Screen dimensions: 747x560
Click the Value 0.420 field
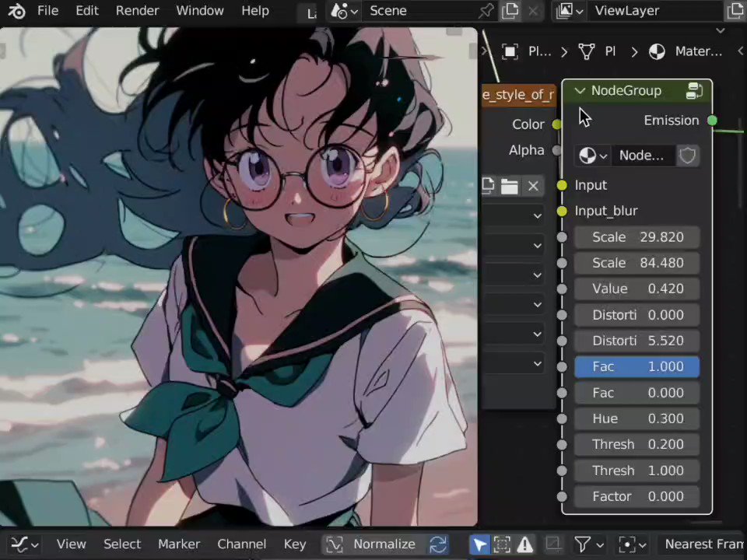point(637,289)
